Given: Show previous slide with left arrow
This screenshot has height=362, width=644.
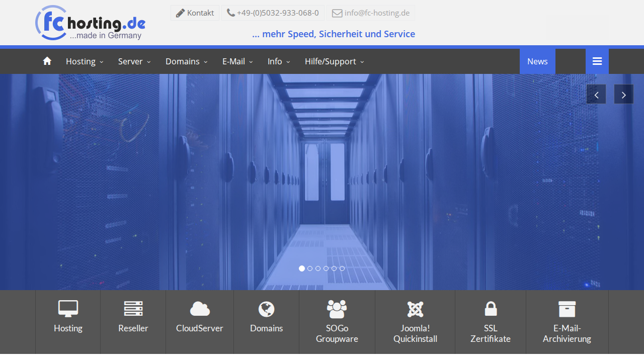Looking at the screenshot, I should [x=596, y=95].
